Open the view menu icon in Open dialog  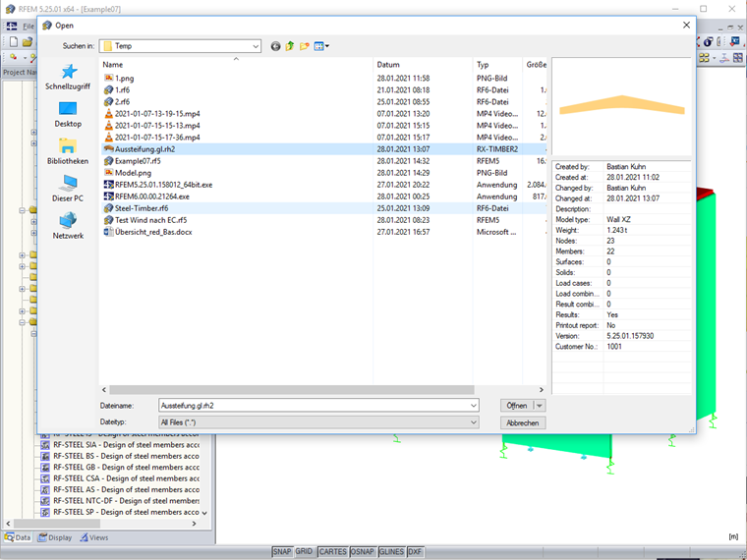[321, 46]
